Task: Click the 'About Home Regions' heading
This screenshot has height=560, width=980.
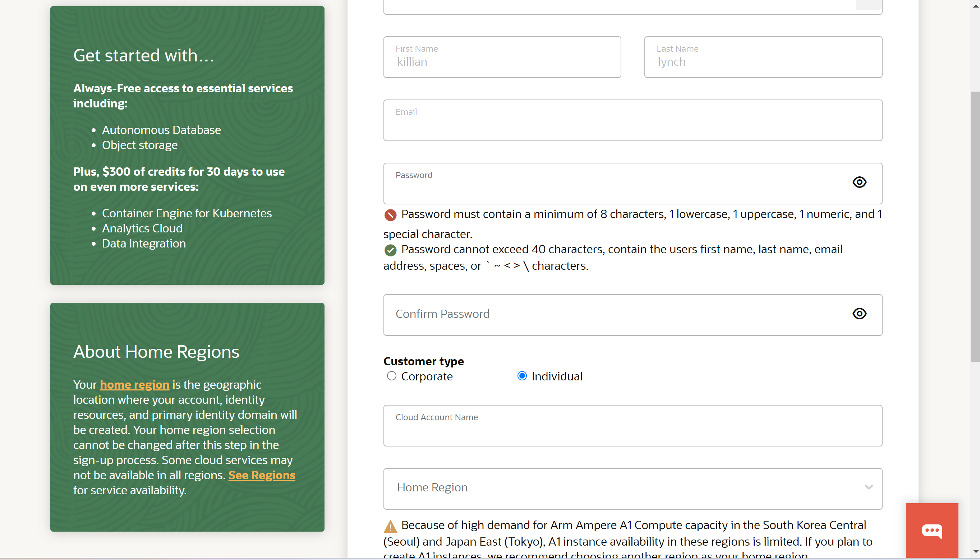Action: pos(156,352)
